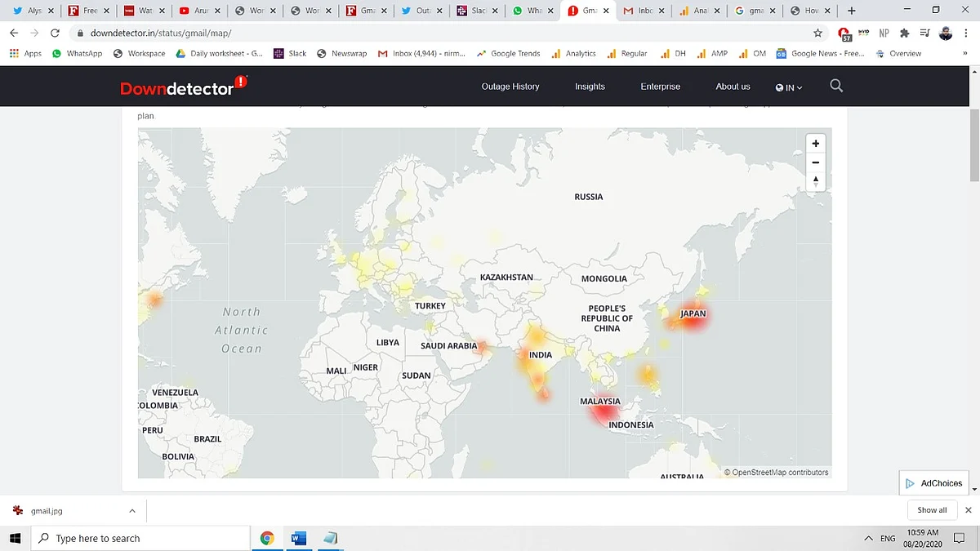This screenshot has width=980, height=551.
Task: Click Show all downloads button
Action: (x=932, y=510)
